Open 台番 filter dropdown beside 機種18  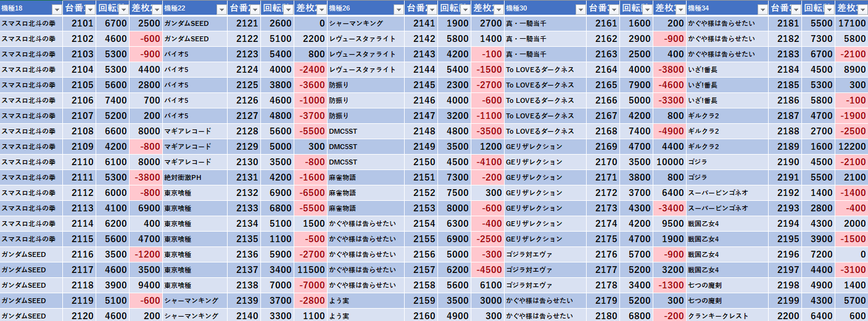(x=90, y=9)
